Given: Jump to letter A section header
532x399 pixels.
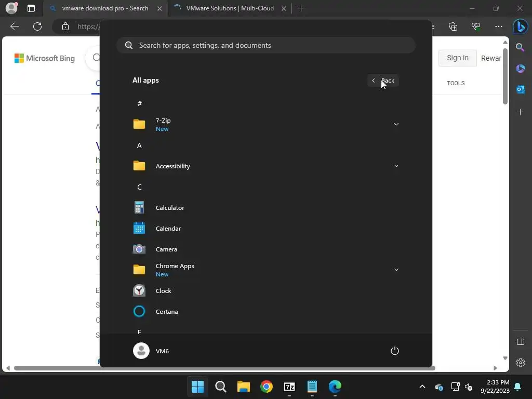Looking at the screenshot, I should pyautogui.click(x=139, y=145).
